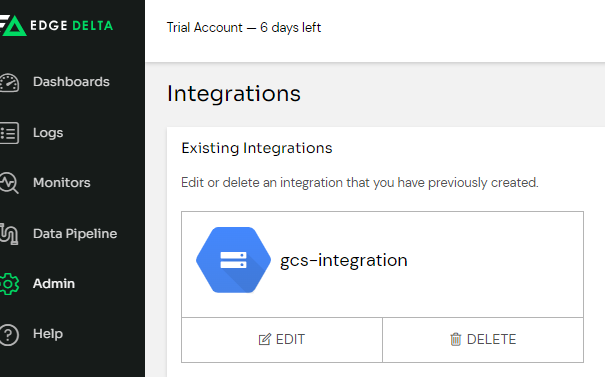Viewport: 605px width, 377px height.
Task: Click the gcs-integration name text
Action: [344, 260]
